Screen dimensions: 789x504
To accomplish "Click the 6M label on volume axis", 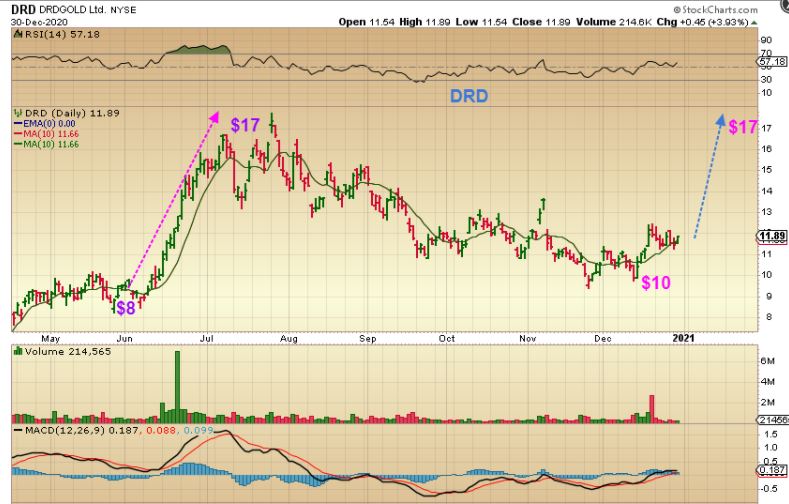I will 767,361.
